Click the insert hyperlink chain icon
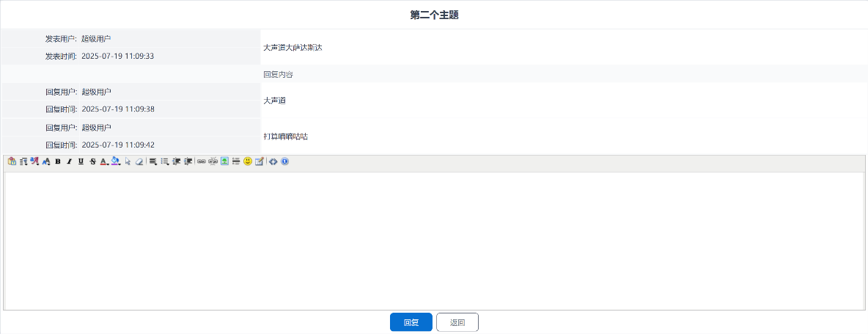The image size is (868, 334). click(x=201, y=161)
